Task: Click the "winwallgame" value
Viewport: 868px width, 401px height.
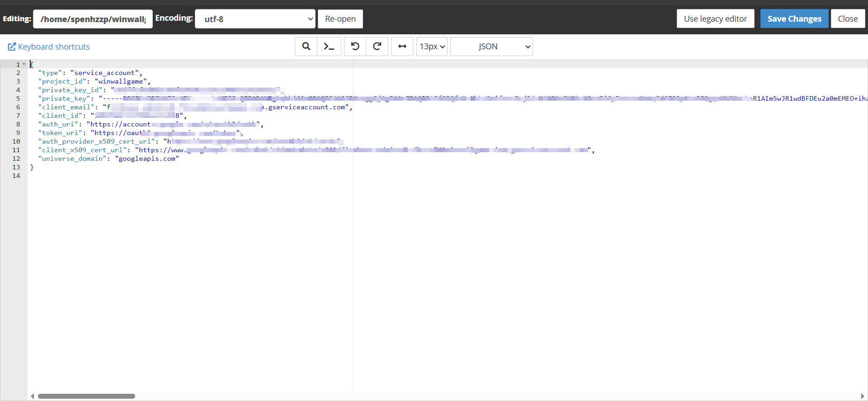Action: 121,81
